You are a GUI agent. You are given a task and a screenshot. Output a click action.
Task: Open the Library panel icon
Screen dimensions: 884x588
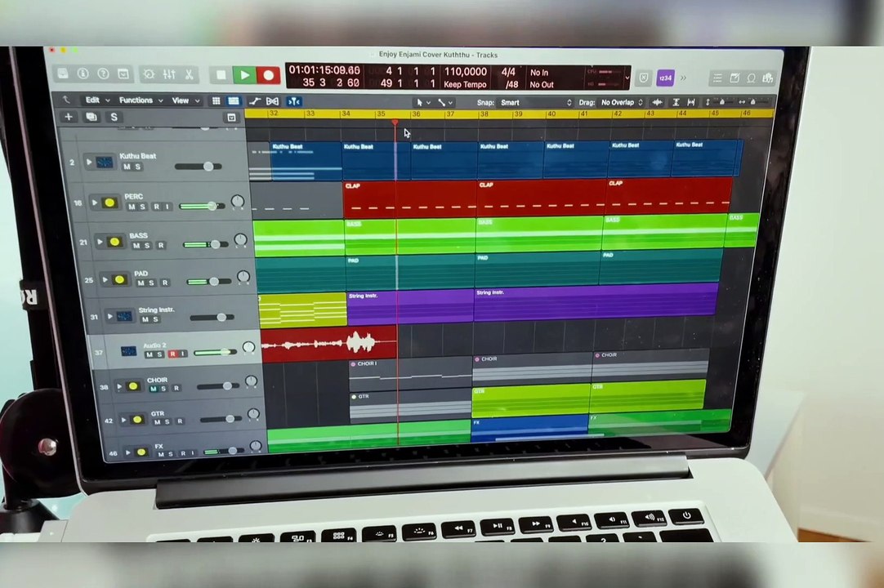pos(63,73)
